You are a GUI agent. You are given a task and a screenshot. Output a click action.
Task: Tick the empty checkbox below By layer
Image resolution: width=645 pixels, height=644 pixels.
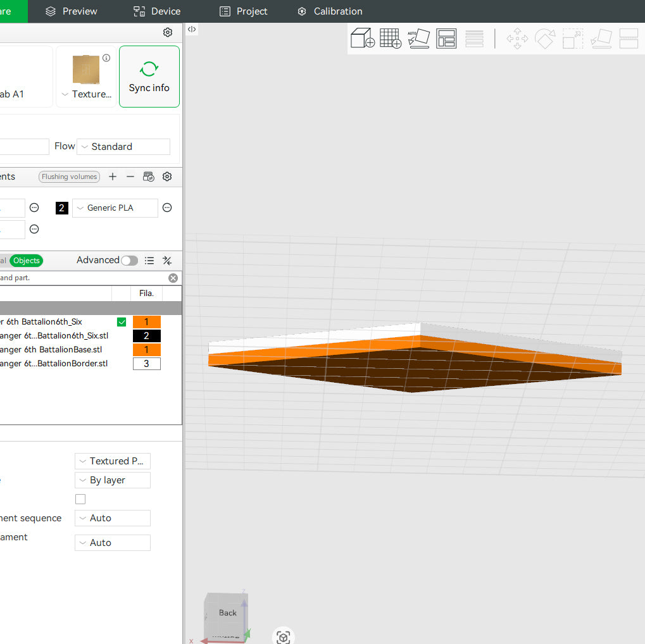(80, 499)
